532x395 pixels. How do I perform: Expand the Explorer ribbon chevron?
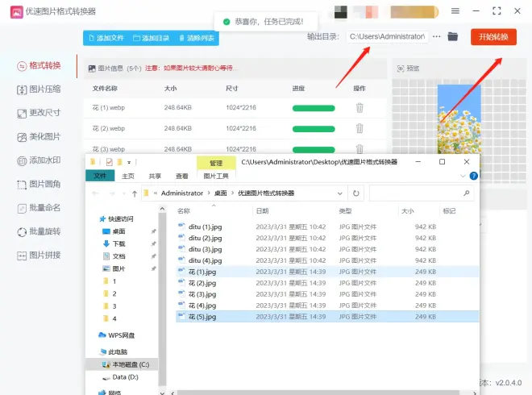click(x=463, y=176)
